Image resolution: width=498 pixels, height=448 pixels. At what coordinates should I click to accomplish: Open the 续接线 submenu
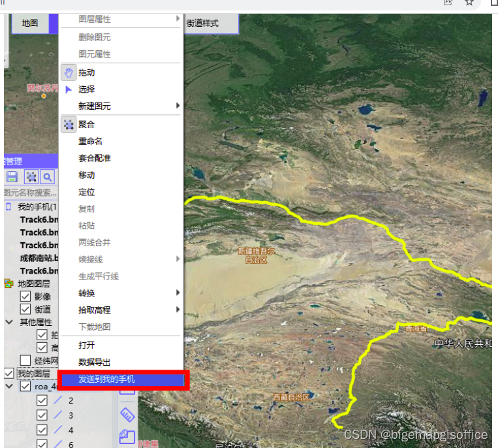(x=121, y=259)
